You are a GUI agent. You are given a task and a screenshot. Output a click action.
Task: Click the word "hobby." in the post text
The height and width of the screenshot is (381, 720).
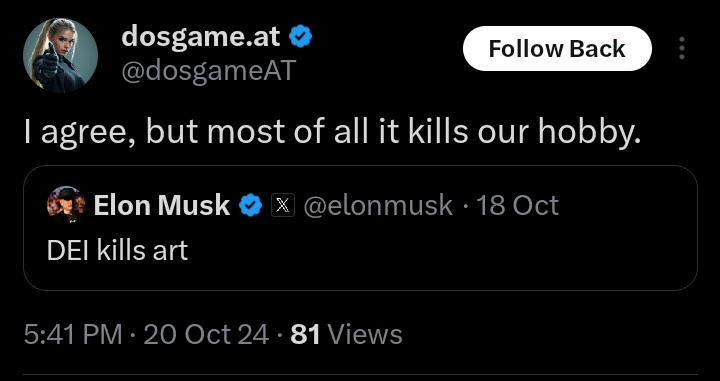589,133
